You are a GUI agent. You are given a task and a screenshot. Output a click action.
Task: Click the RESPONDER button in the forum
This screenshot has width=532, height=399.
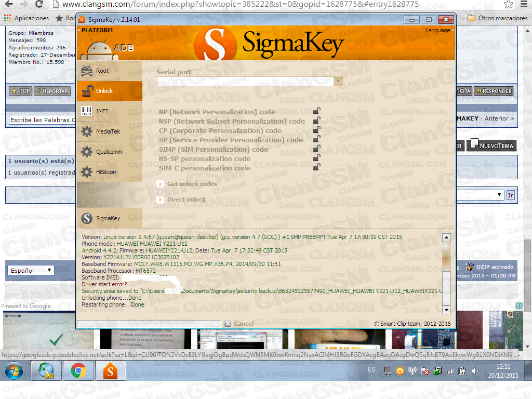(494, 91)
